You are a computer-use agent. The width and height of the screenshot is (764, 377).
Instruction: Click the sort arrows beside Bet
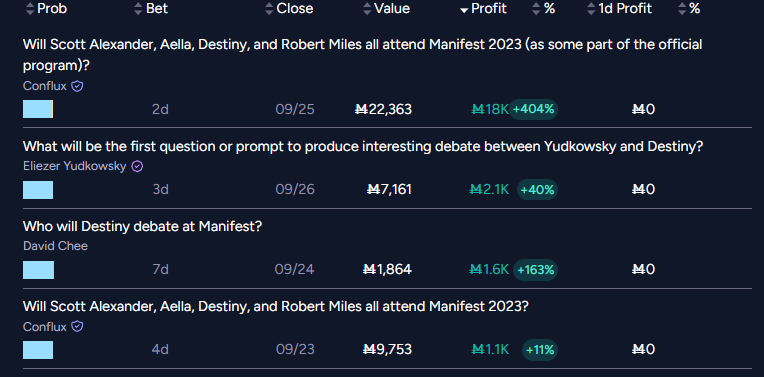138,9
